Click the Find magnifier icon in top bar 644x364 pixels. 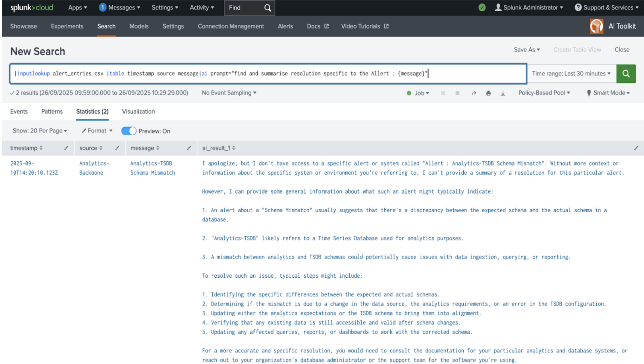[268, 8]
